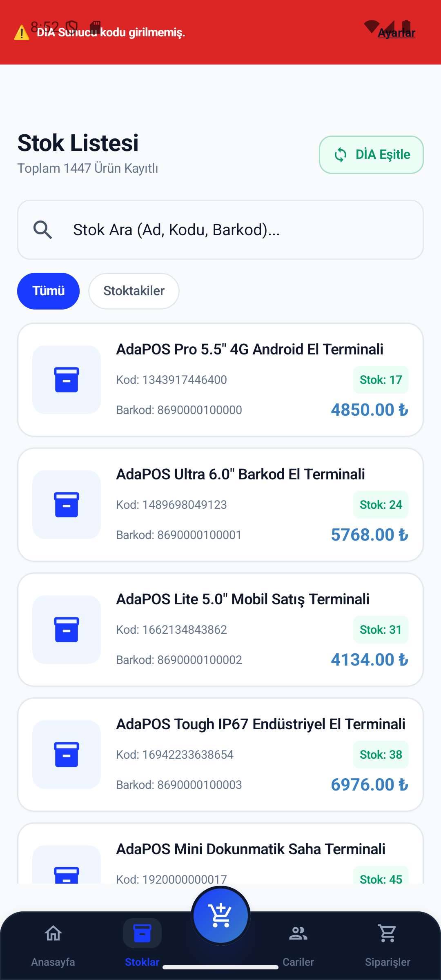Screen dimensions: 441x980
Task: Tap the Stok: 24 badge
Action: [381, 505]
